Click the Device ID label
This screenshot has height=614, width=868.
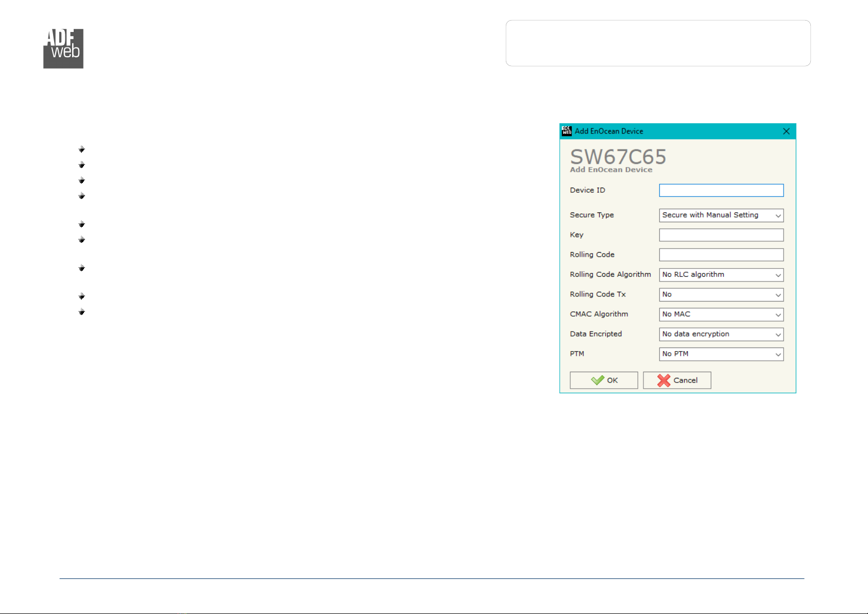click(587, 190)
